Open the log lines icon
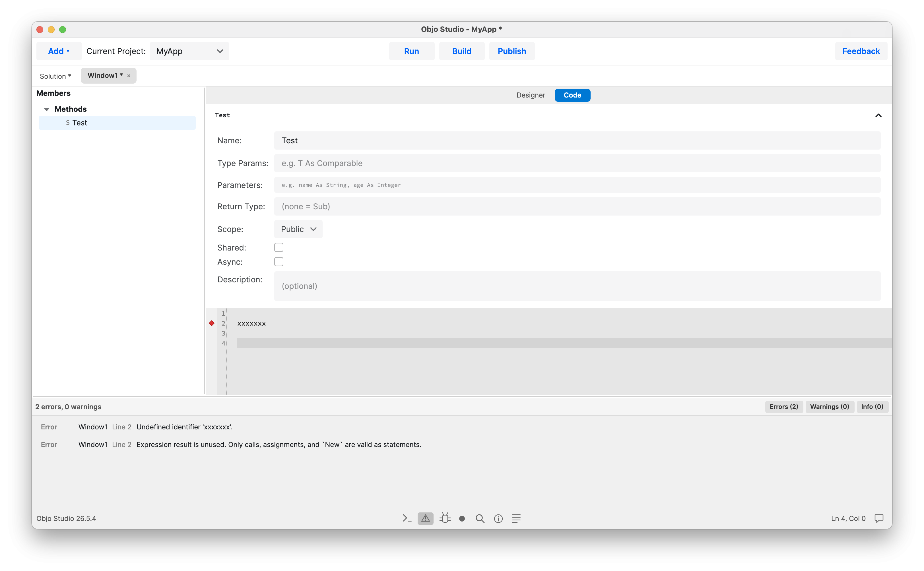 point(516,518)
